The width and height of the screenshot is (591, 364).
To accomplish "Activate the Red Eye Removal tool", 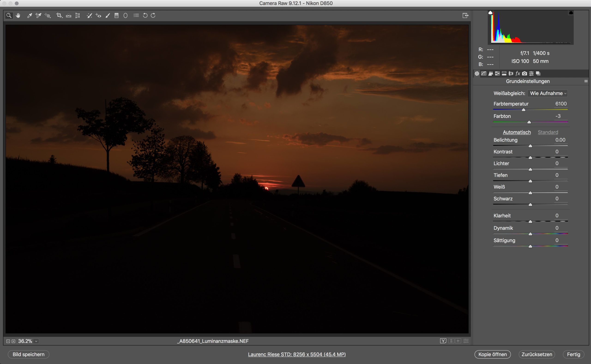I will coord(98,16).
